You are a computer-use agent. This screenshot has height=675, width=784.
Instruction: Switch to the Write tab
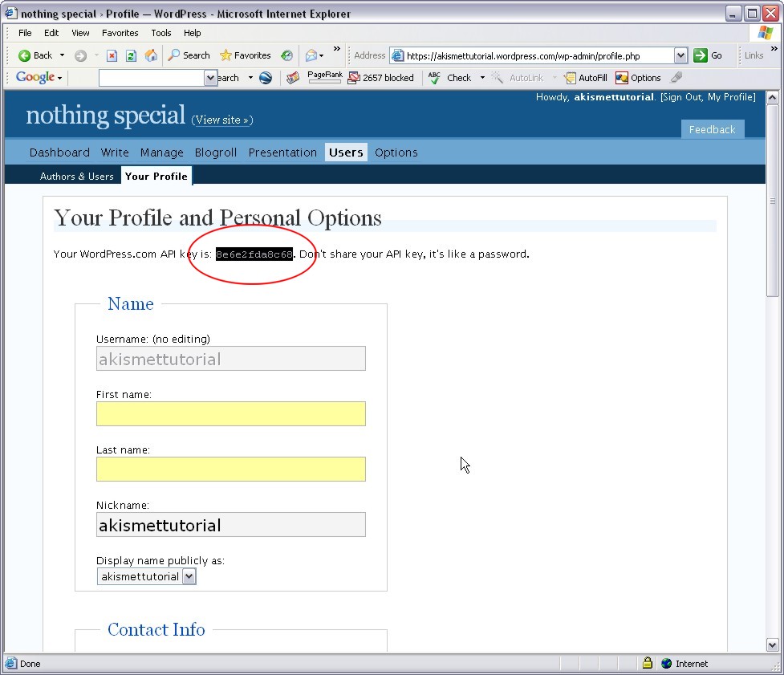[x=115, y=152]
